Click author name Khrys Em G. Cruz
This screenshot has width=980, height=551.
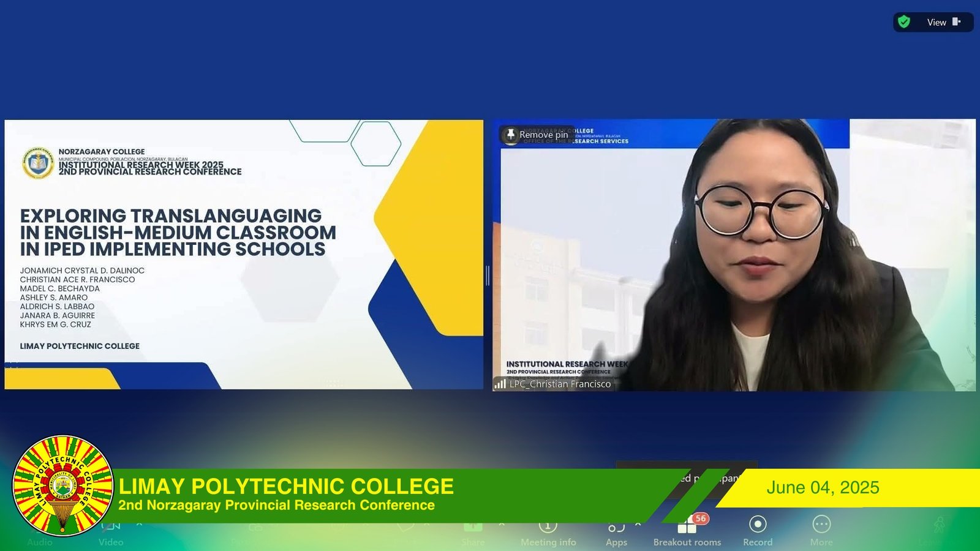55,324
